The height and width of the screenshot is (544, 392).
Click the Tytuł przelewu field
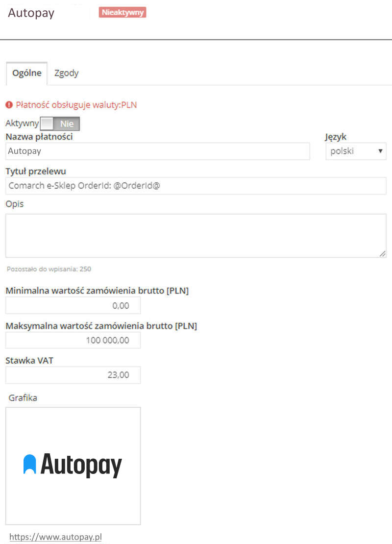pos(196,186)
